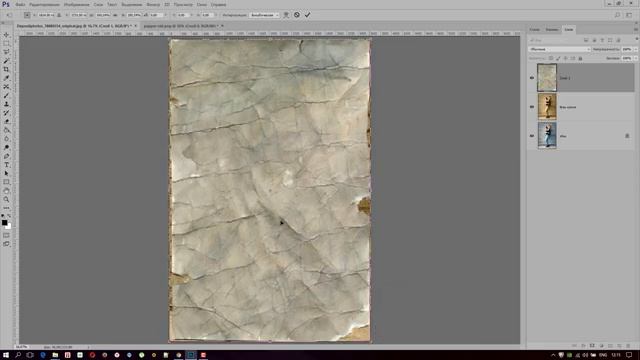The height and width of the screenshot is (360, 640).
Task: Toggle layer filtering on or off
Action: pos(636,40)
